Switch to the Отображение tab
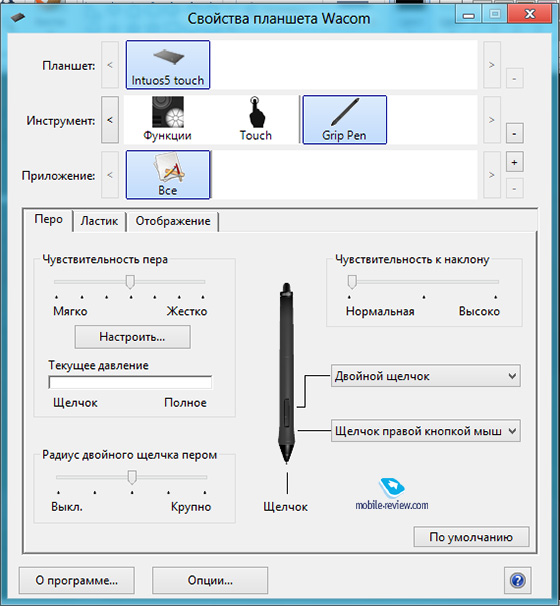Screen dimensions: 560x606 pos(173,221)
